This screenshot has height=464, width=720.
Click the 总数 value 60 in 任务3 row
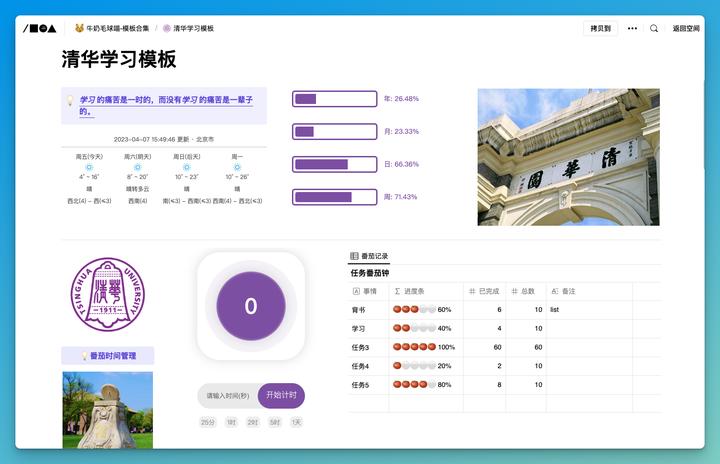538,347
